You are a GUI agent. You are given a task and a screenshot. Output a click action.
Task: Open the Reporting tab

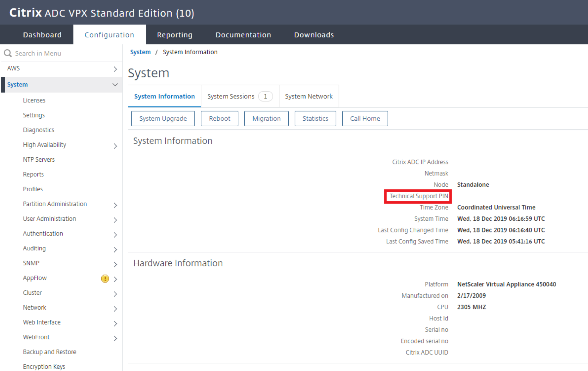click(175, 35)
